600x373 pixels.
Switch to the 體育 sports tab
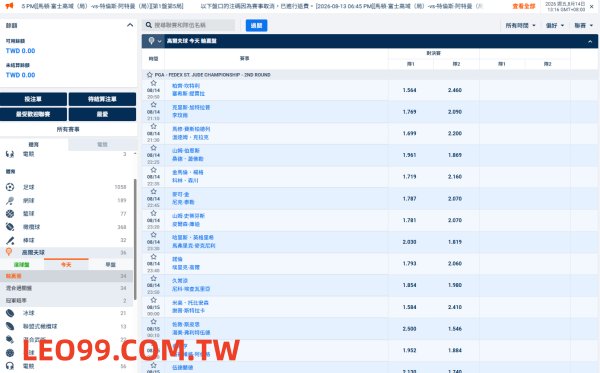point(34,144)
